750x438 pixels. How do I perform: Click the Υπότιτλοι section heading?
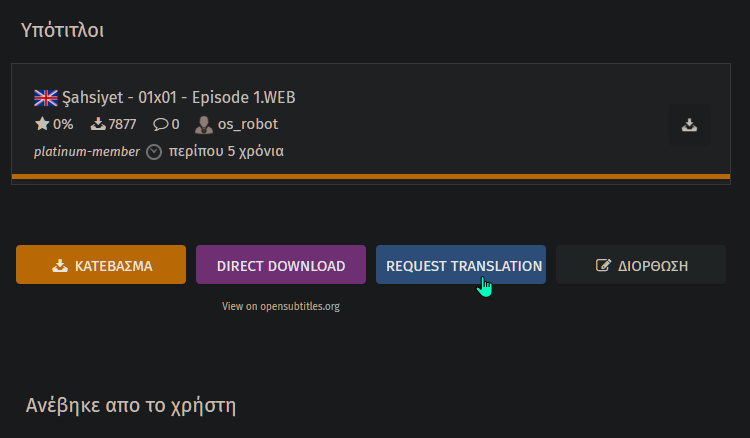point(62,31)
